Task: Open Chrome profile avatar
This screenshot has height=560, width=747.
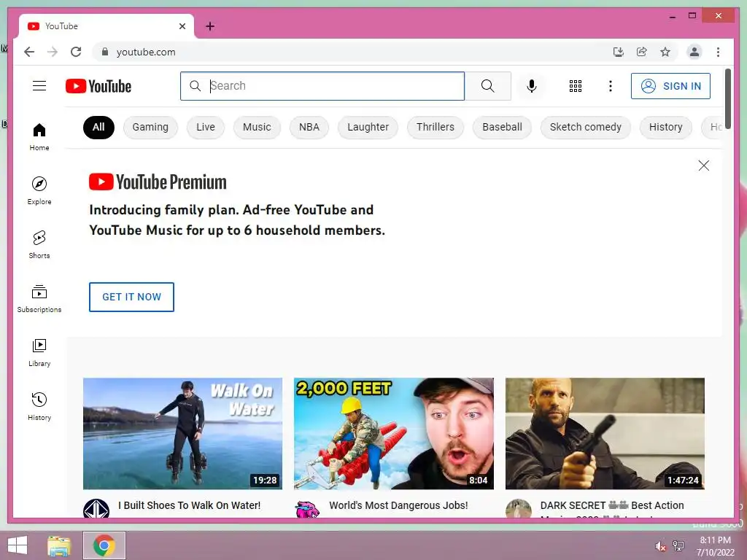Action: 694,52
